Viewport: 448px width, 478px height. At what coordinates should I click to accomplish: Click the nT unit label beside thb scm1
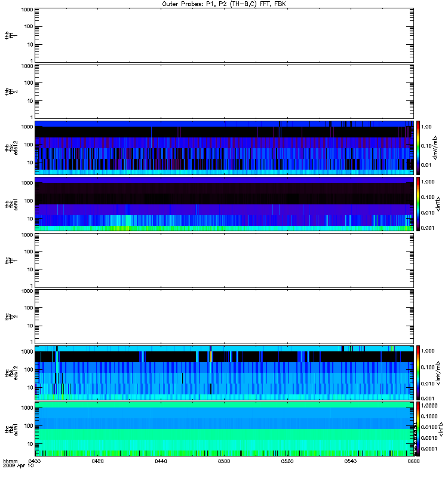click(438, 204)
